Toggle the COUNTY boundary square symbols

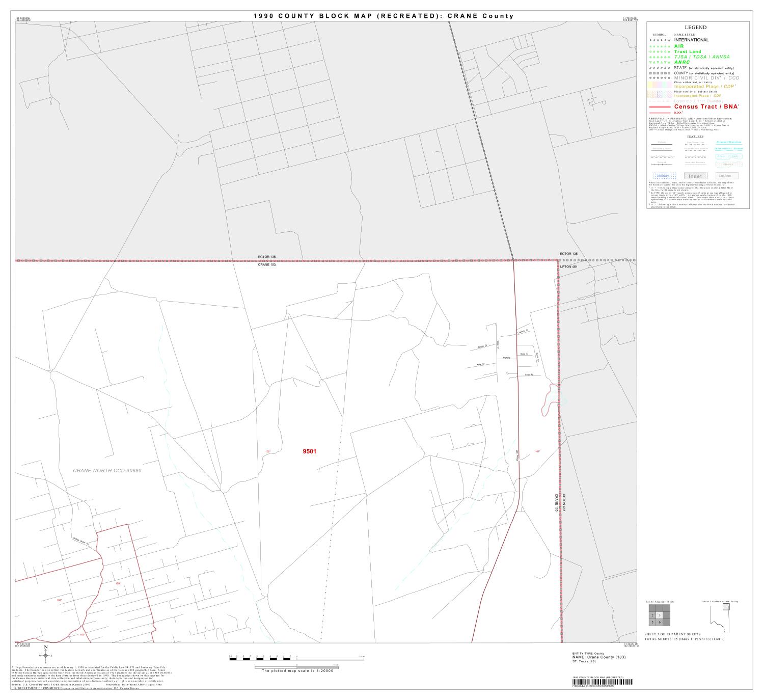point(659,73)
